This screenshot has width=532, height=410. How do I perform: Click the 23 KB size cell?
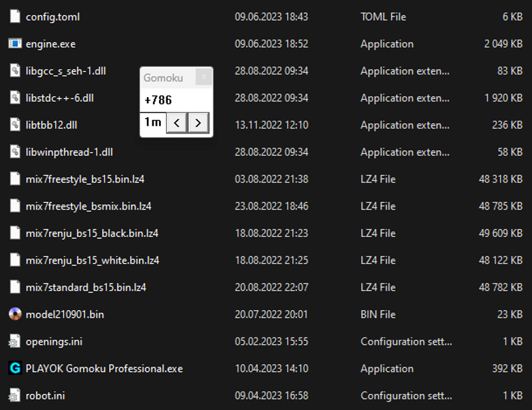(510, 314)
